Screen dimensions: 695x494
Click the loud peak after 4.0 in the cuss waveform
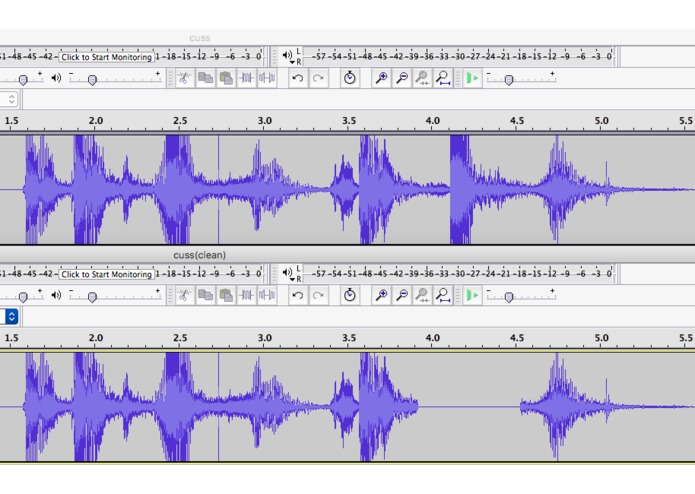[460, 190]
